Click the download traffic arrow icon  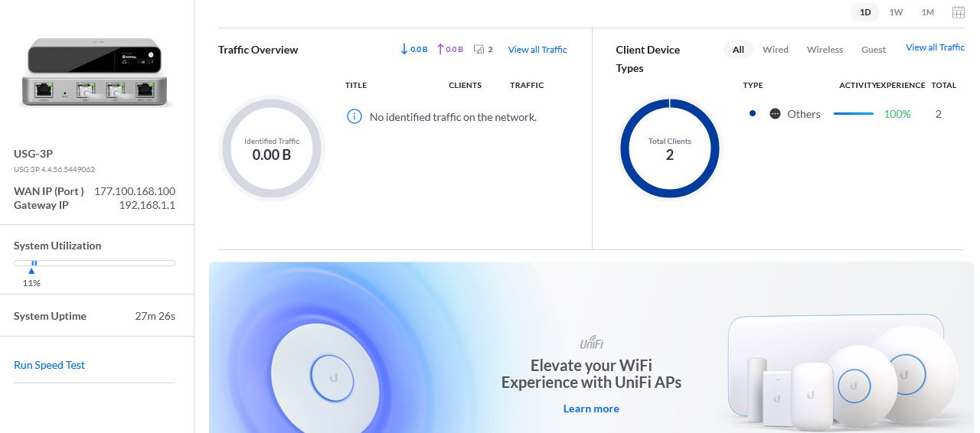click(404, 50)
